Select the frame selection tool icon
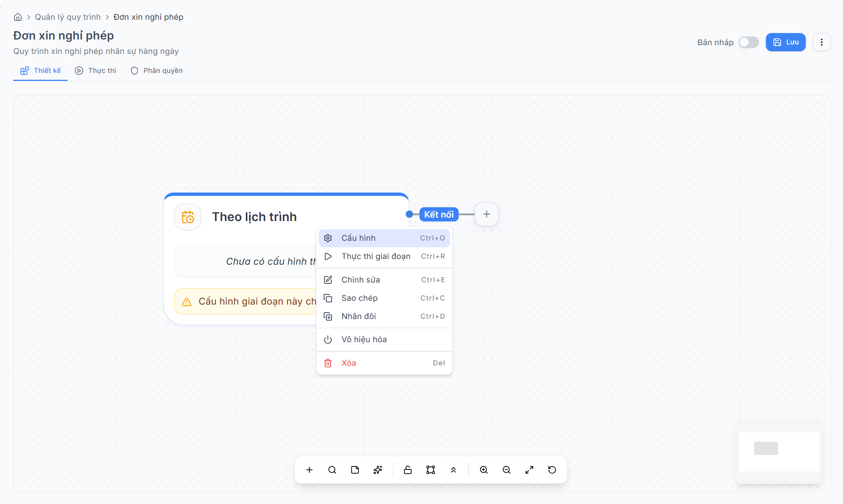 [430, 470]
